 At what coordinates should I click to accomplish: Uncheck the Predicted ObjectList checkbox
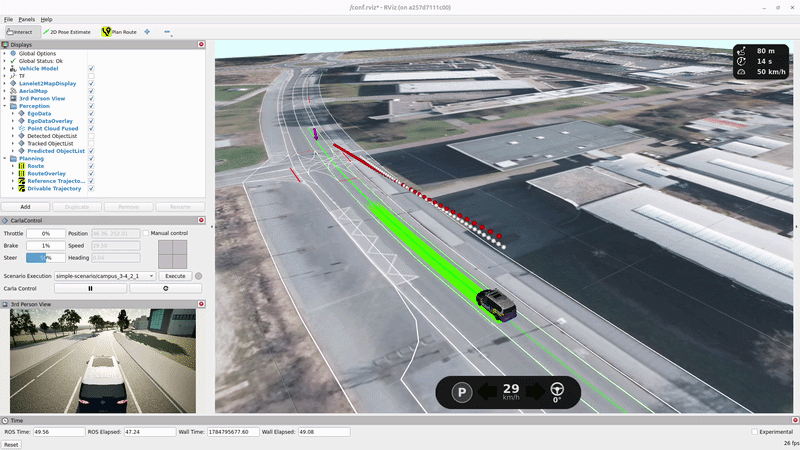(x=91, y=151)
